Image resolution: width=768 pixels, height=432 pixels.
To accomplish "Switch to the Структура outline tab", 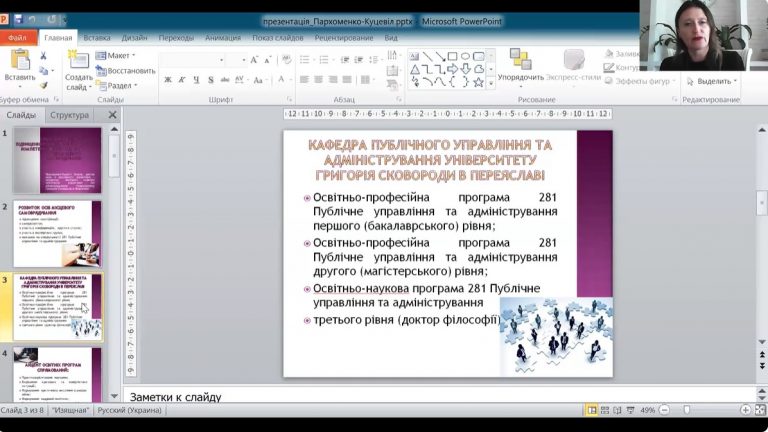I will 70,115.
